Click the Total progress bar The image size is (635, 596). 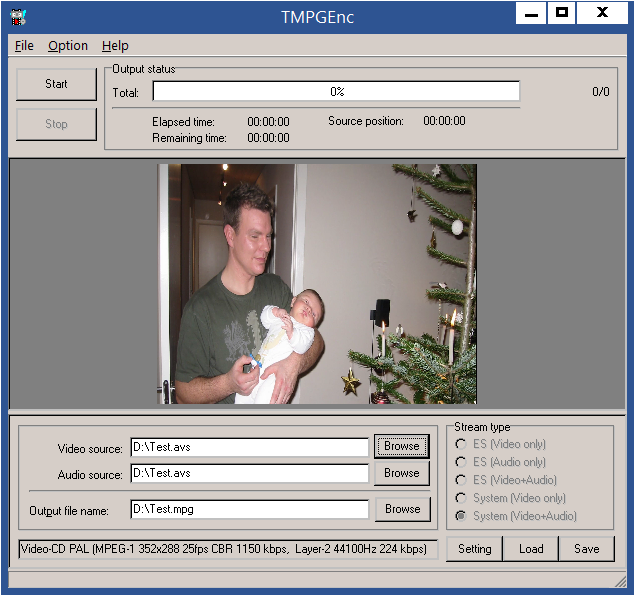[x=336, y=92]
